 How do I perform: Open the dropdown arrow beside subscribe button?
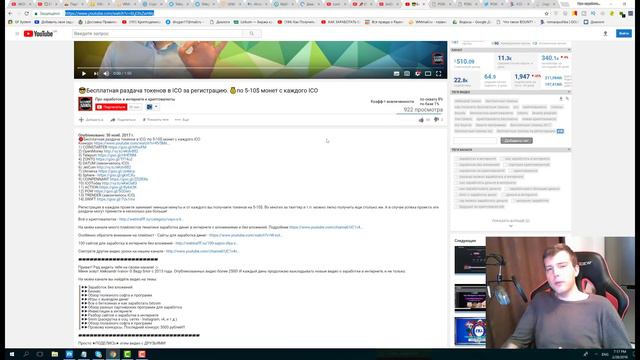click(156, 107)
